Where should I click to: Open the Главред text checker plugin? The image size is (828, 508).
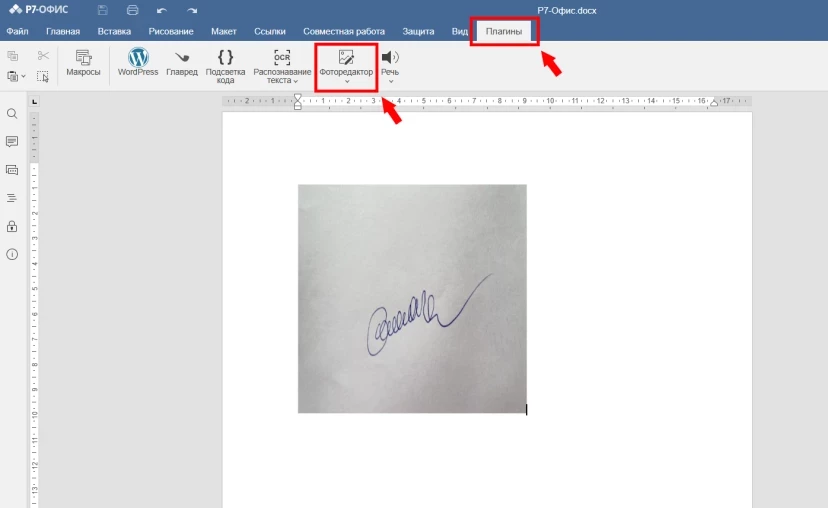(x=182, y=62)
